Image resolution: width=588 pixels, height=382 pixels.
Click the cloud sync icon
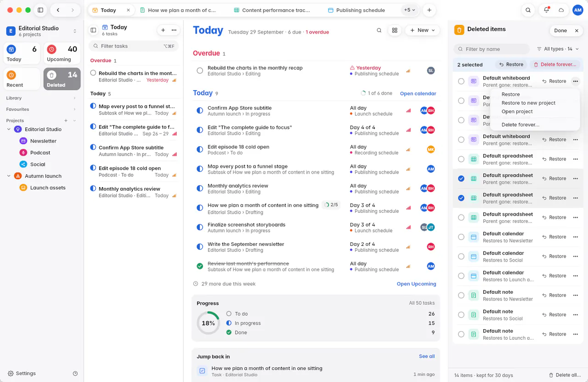click(561, 10)
